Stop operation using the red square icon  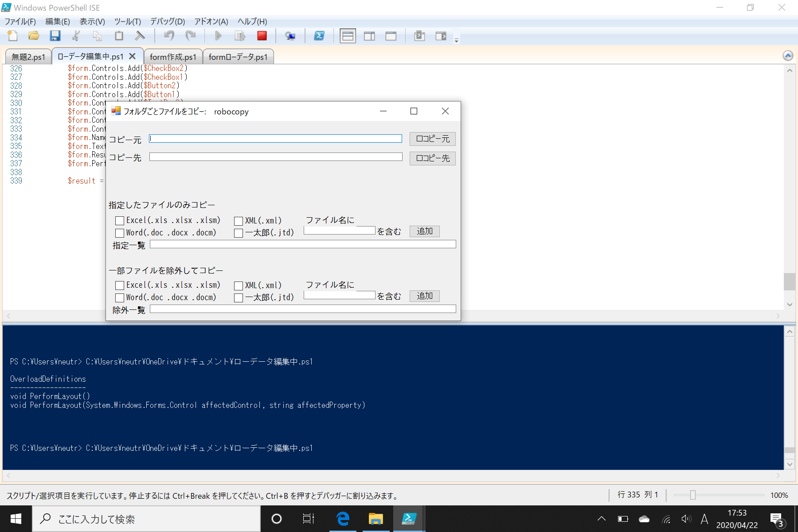pos(262,36)
